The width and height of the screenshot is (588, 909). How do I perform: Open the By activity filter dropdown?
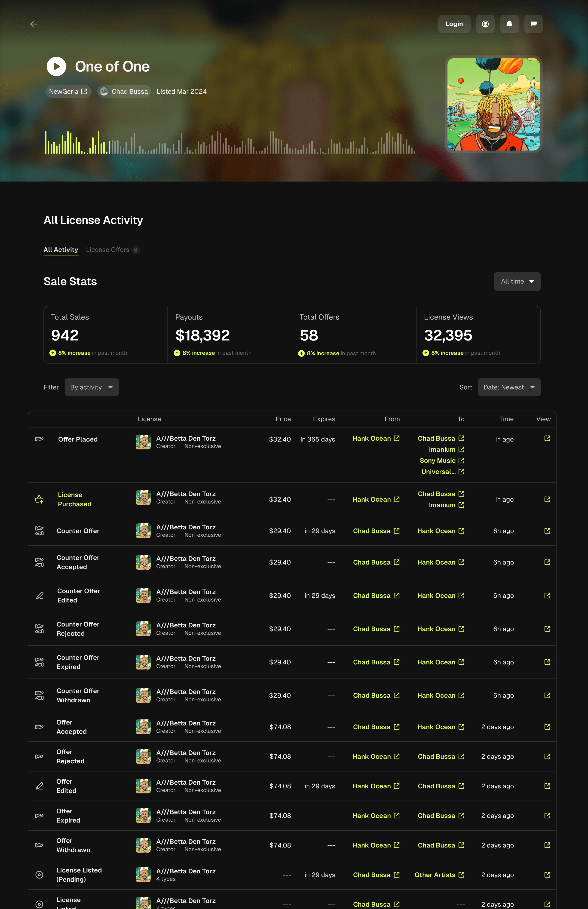pyautogui.click(x=92, y=387)
